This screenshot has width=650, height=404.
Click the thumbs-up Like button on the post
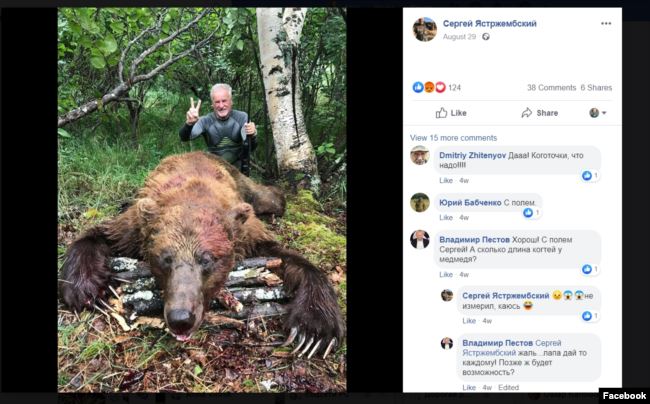click(451, 113)
